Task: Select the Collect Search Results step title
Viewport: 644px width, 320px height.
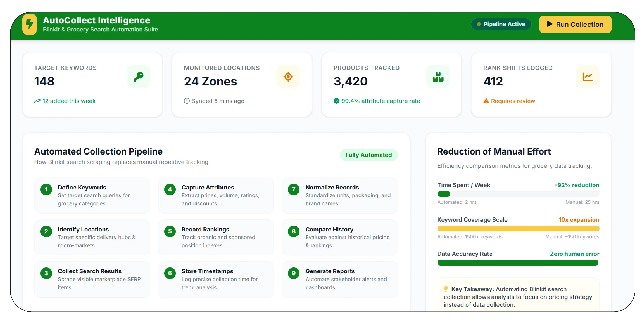Action: 89,271
